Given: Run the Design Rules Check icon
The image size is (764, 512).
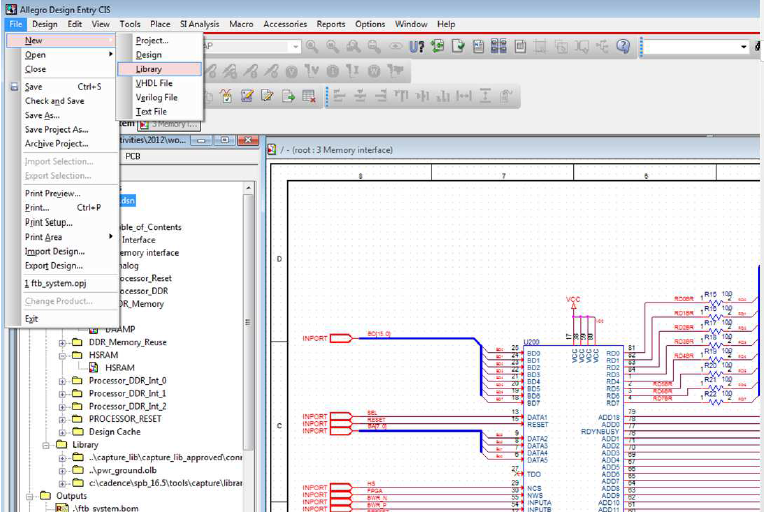Looking at the screenshot, I should click(x=458, y=46).
